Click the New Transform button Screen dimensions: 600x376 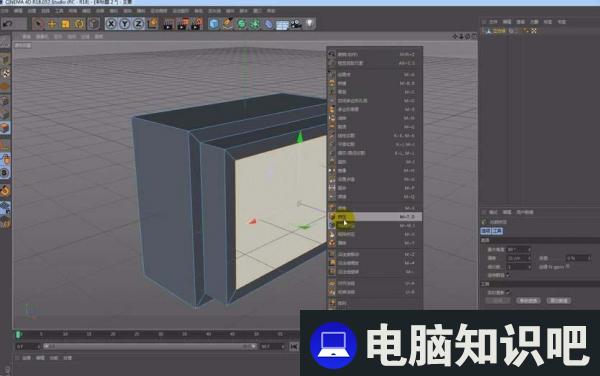tap(528, 301)
